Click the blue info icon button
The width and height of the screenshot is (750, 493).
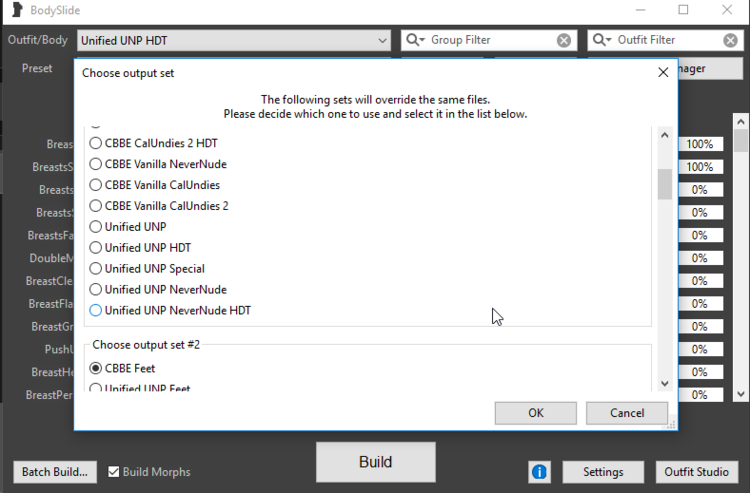coord(539,472)
